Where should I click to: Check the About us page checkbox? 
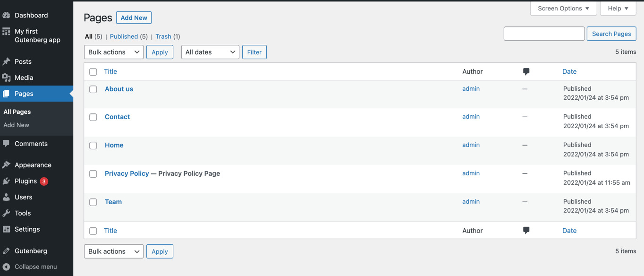93,89
